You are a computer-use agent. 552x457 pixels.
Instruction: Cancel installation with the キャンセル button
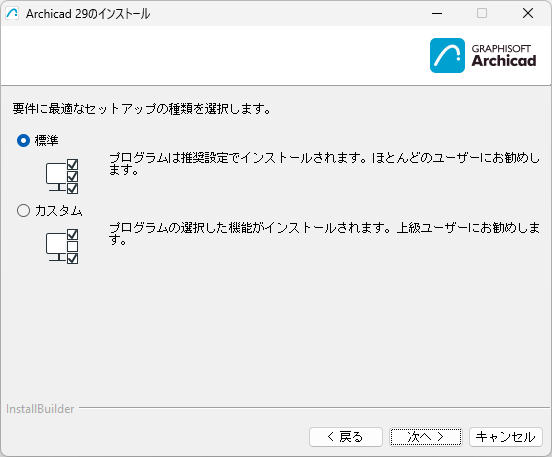click(506, 437)
